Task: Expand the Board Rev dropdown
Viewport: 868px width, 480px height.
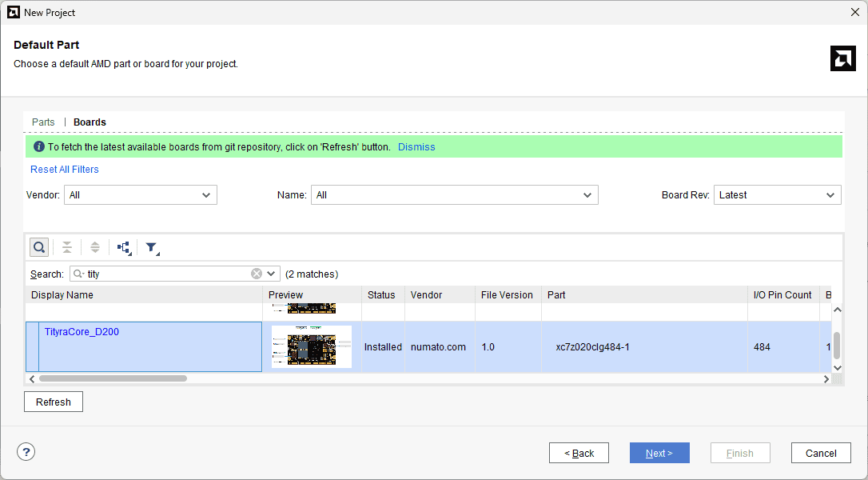Action: coord(777,195)
